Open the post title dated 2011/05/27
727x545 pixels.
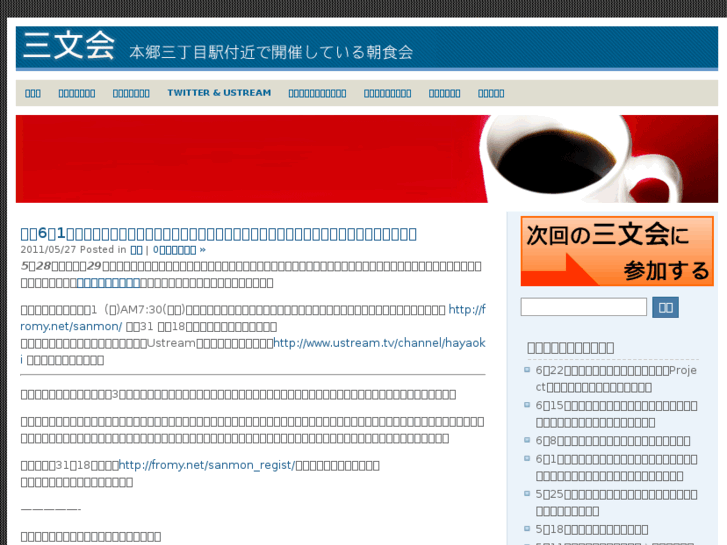pos(218,234)
